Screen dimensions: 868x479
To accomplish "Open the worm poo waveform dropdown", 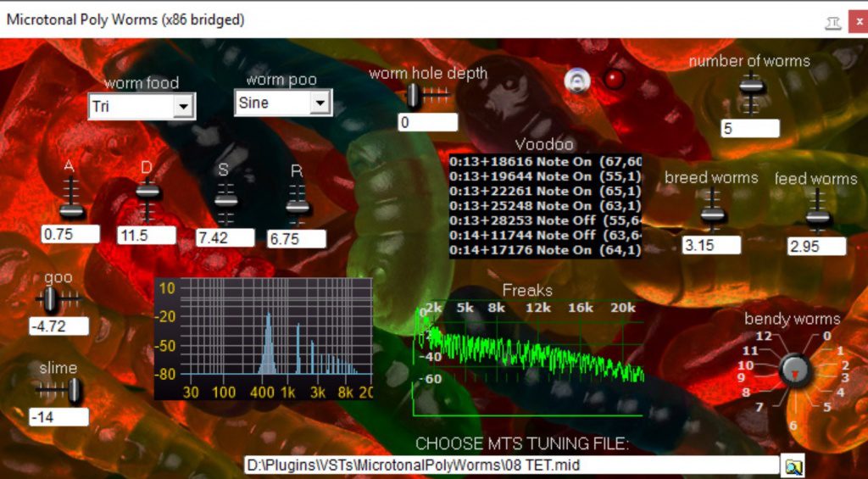I will click(x=283, y=103).
